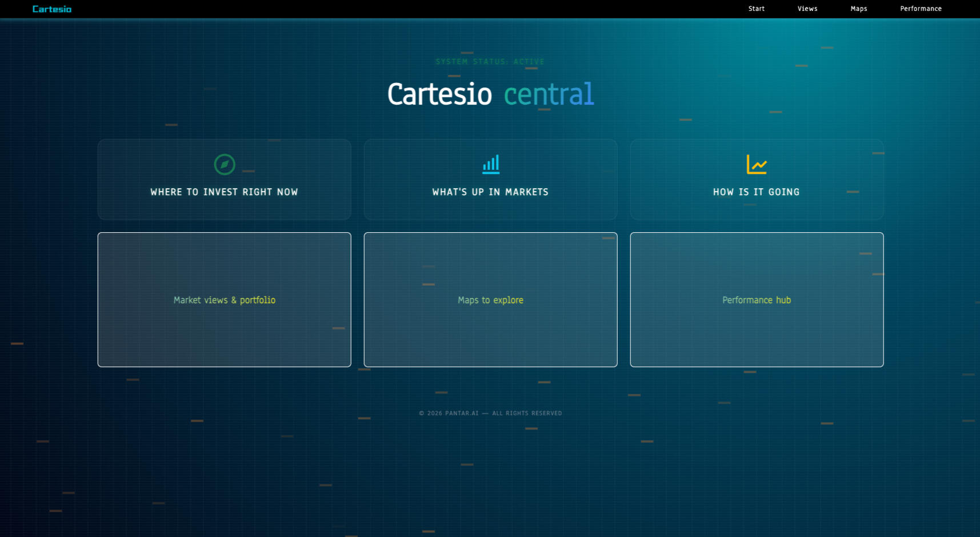Click the blue bar chart icon
The width and height of the screenshot is (980, 537).
[491, 164]
